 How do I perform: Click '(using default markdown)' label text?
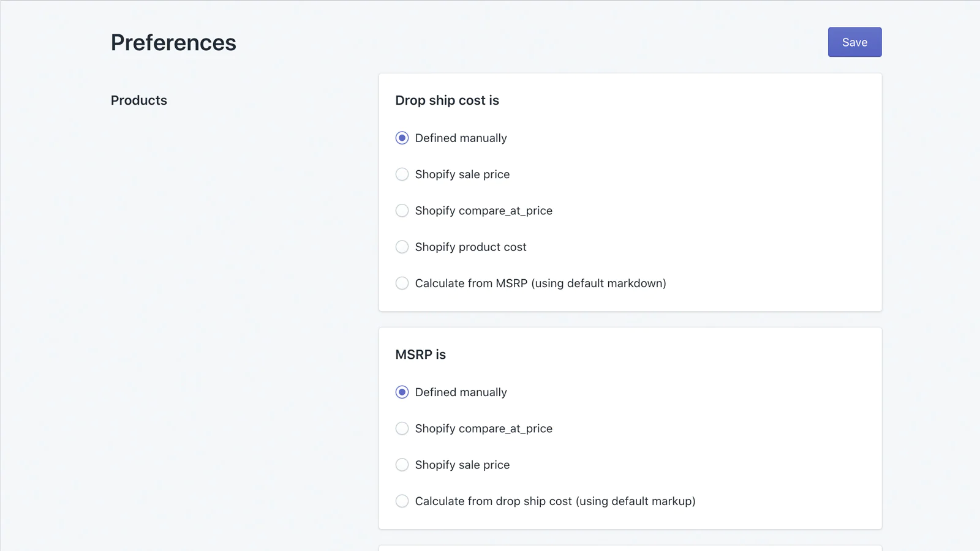pyautogui.click(x=598, y=283)
